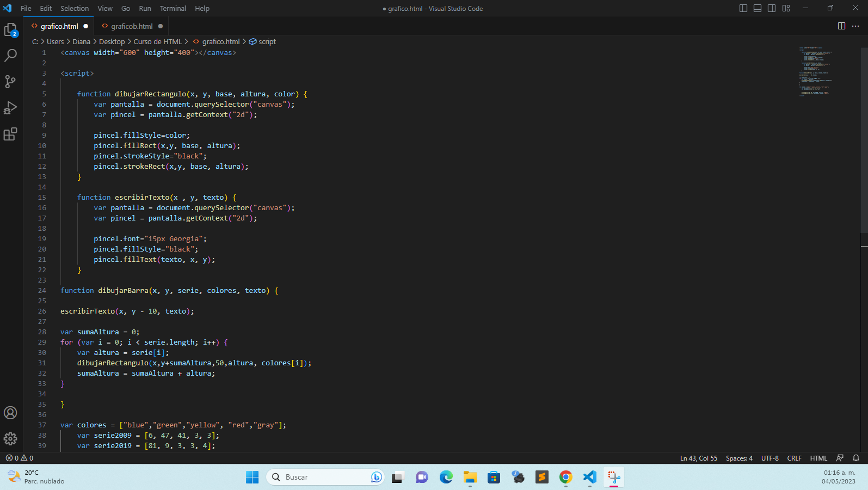Click the minimap code preview
Screen dimensions: 868x490
(815, 71)
